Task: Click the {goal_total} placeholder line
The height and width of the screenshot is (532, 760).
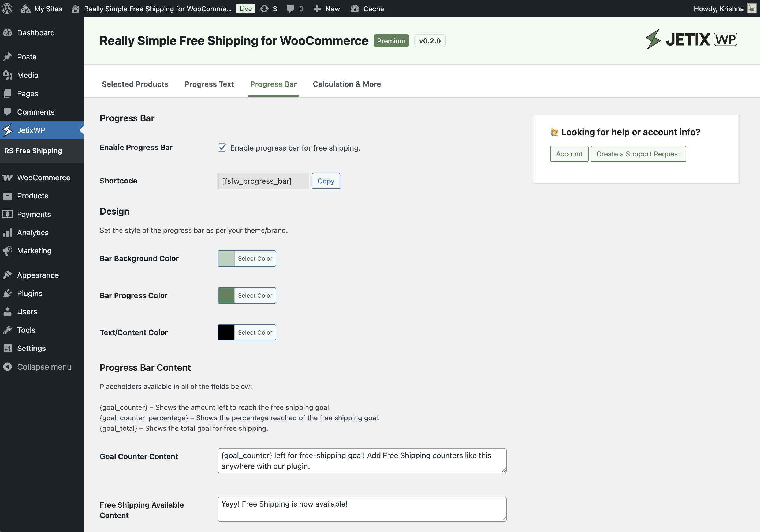Action: 184,428
